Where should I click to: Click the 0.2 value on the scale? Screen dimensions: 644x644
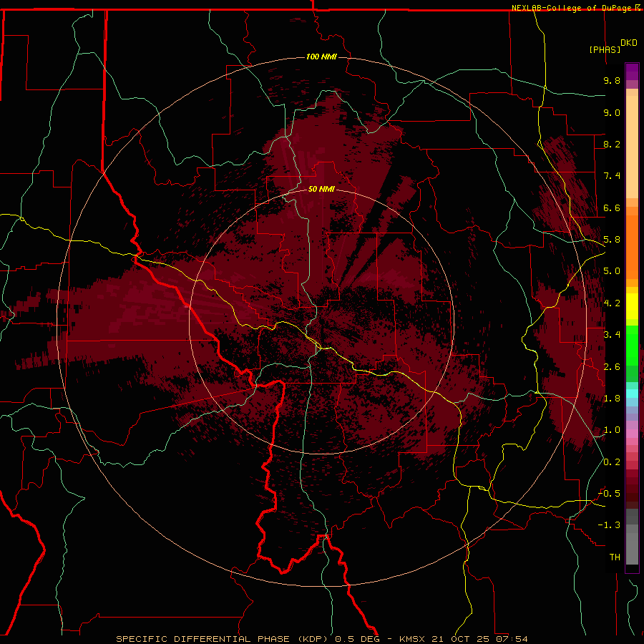coord(612,462)
